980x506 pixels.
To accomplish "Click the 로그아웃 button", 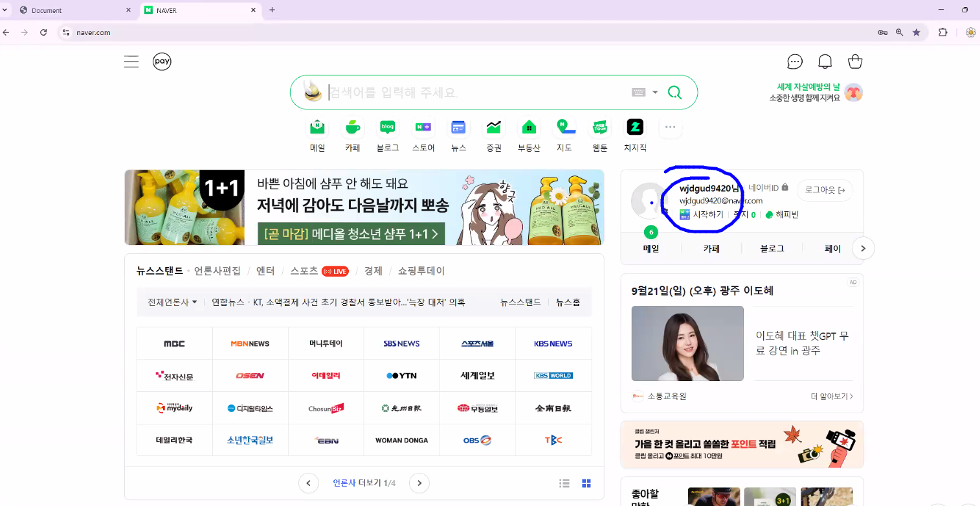I will pyautogui.click(x=825, y=190).
